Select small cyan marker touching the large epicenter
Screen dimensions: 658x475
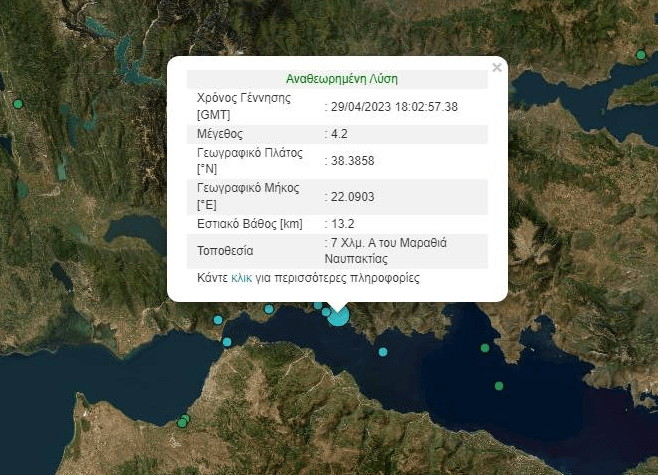click(x=326, y=312)
